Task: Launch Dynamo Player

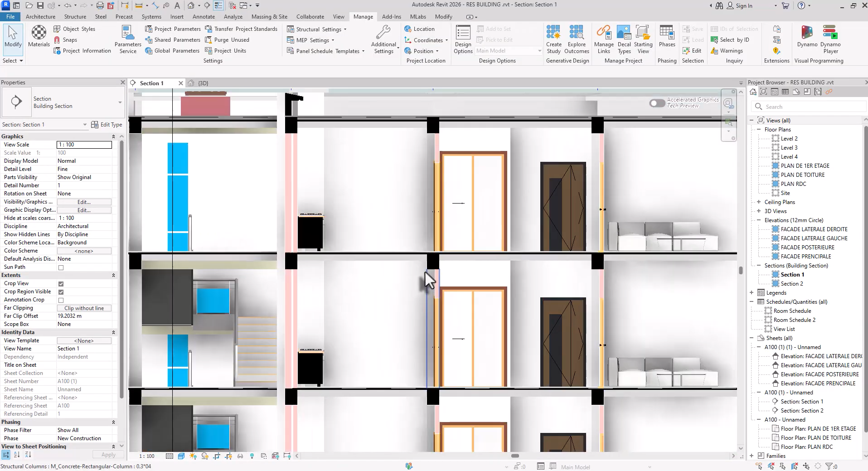Action: 831,39
